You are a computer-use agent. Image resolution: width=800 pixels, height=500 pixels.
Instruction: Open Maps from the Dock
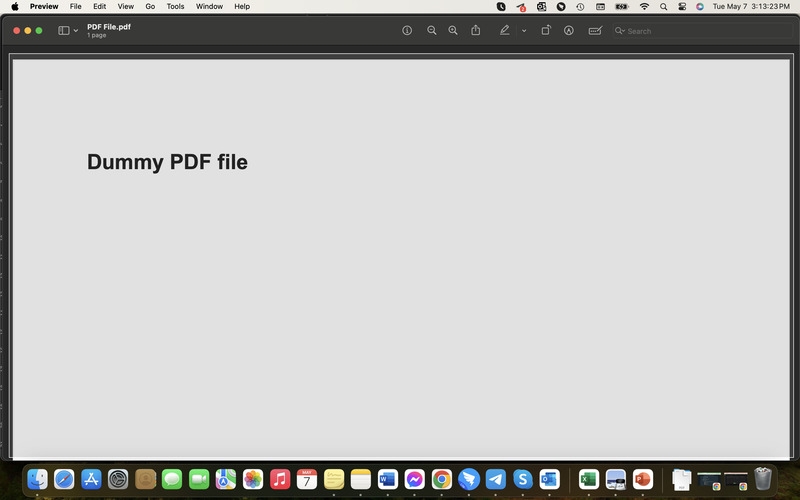[x=226, y=480]
